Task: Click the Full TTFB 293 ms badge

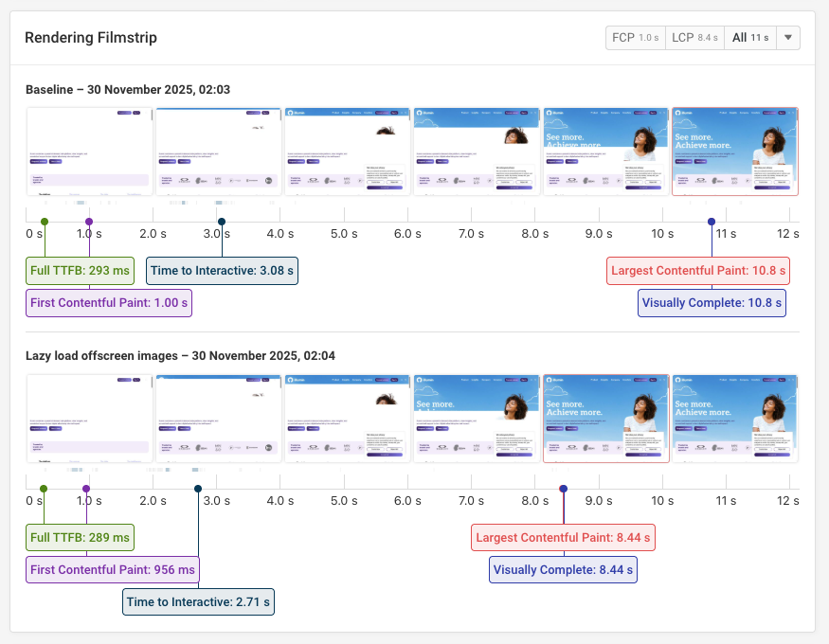Action: (x=80, y=270)
